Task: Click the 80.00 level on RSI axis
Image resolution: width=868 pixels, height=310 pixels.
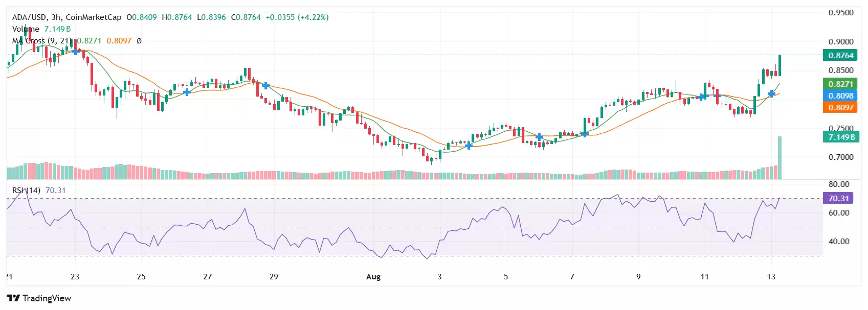Action: [838, 184]
